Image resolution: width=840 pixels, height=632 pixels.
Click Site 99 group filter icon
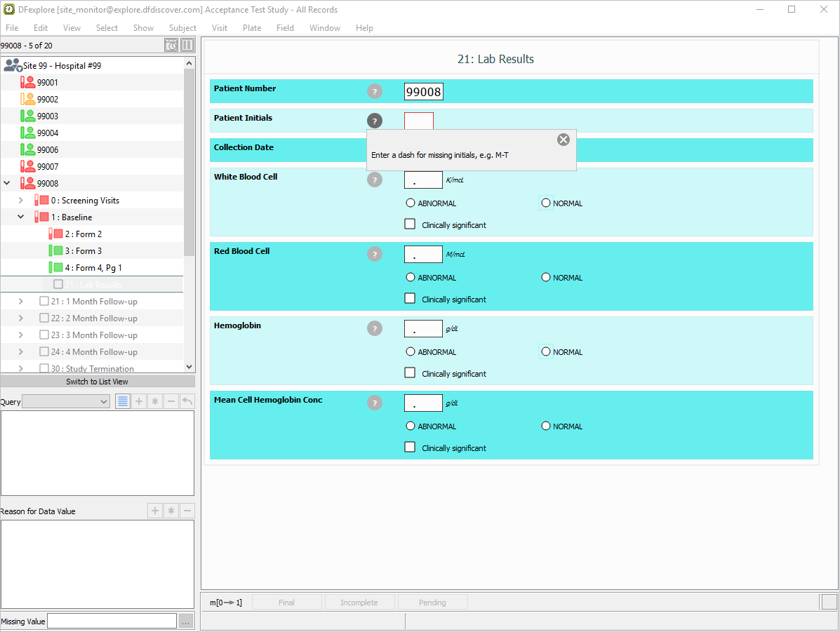[13, 66]
